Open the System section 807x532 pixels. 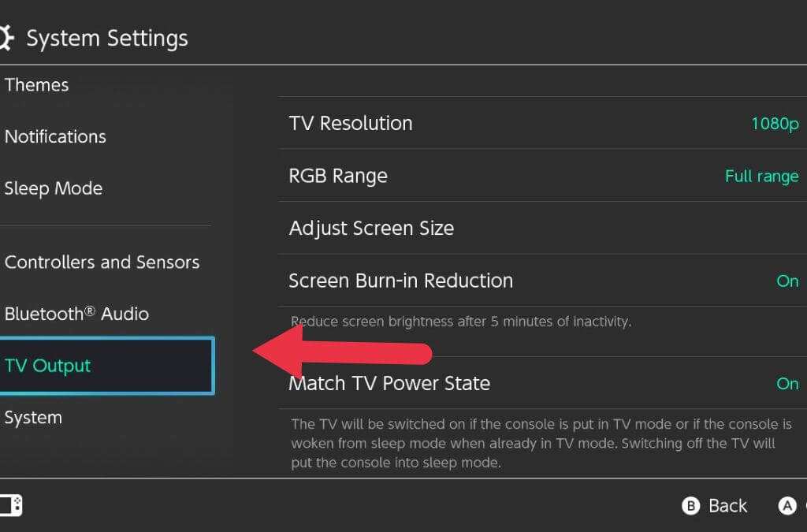point(32,418)
